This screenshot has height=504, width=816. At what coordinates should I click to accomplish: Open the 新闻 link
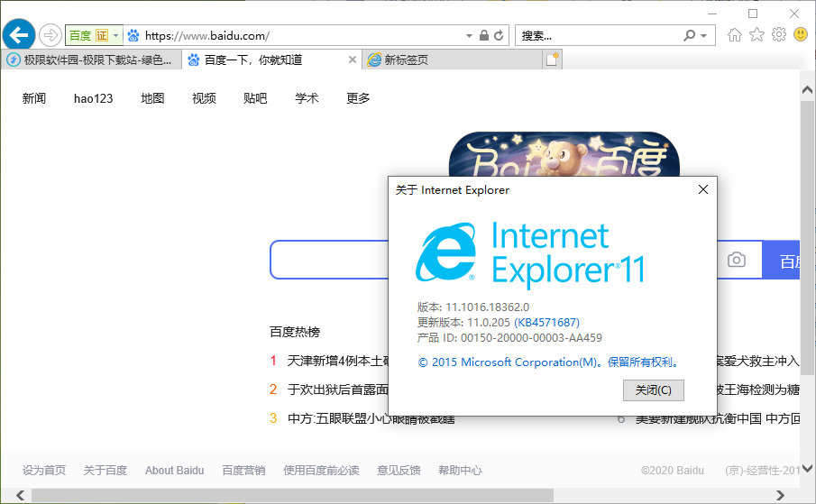click(34, 98)
